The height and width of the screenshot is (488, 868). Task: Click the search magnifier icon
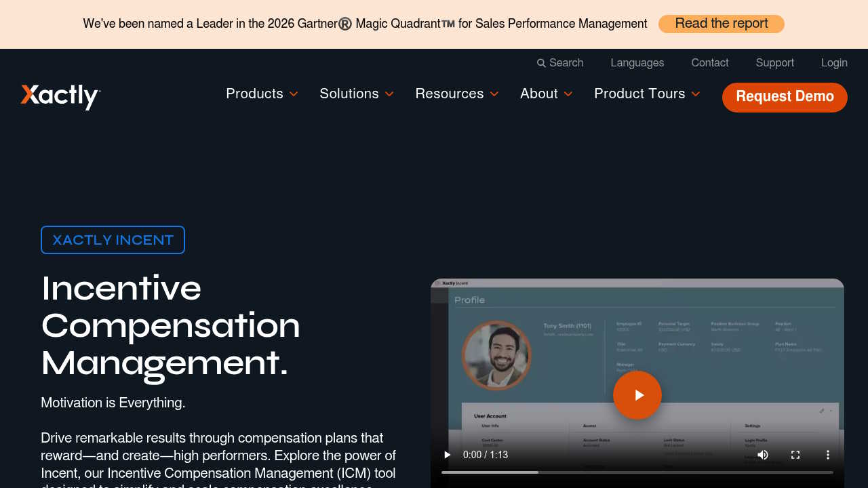pyautogui.click(x=541, y=63)
